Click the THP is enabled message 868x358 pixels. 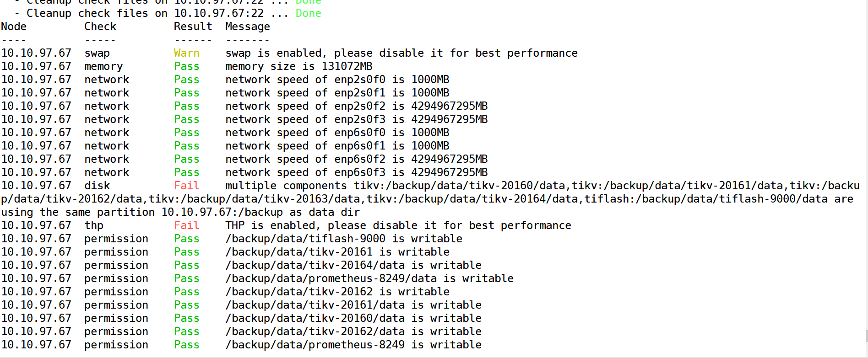point(398,225)
